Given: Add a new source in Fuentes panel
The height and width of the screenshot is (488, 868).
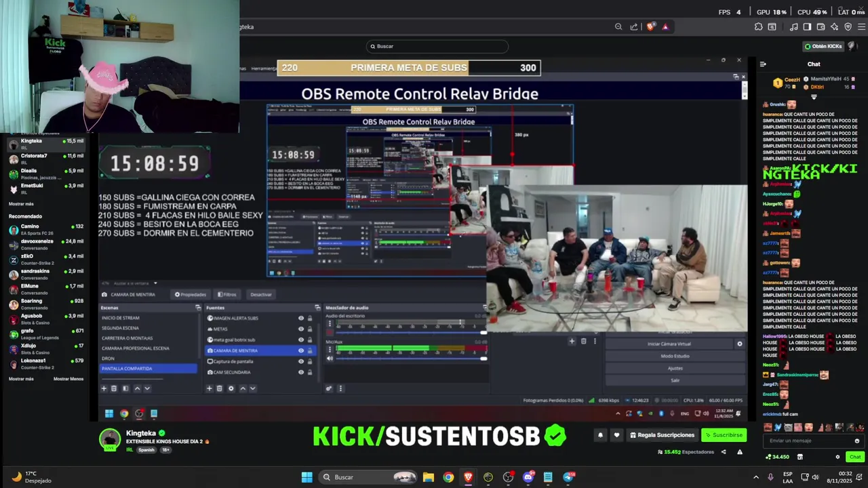Looking at the screenshot, I should click(x=209, y=388).
